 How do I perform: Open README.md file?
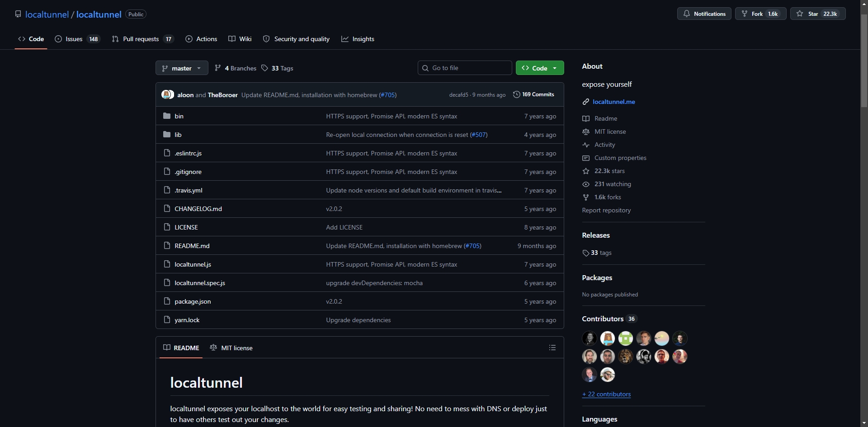coord(192,246)
